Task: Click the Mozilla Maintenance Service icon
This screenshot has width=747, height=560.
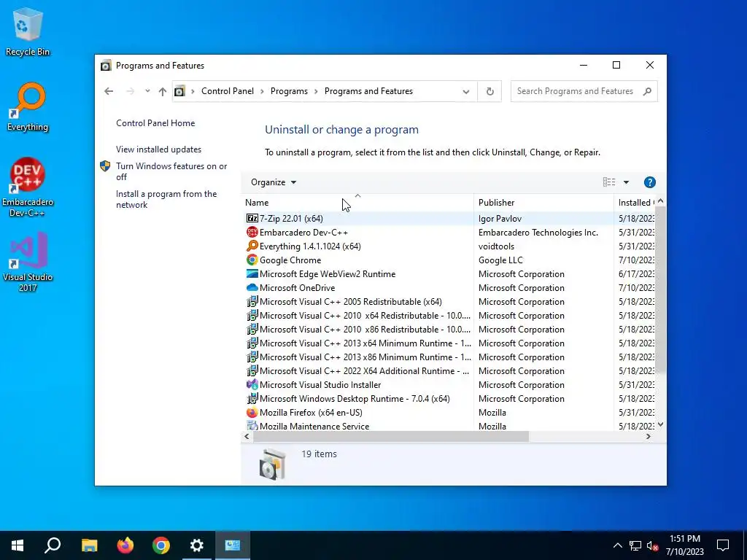Action: tap(252, 426)
